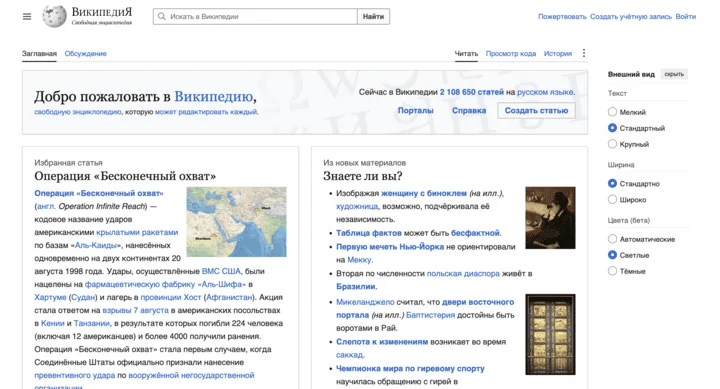Viewport: 720px width, 389px height.
Task: Open the Просмотр кода tab
Action: [x=511, y=53]
